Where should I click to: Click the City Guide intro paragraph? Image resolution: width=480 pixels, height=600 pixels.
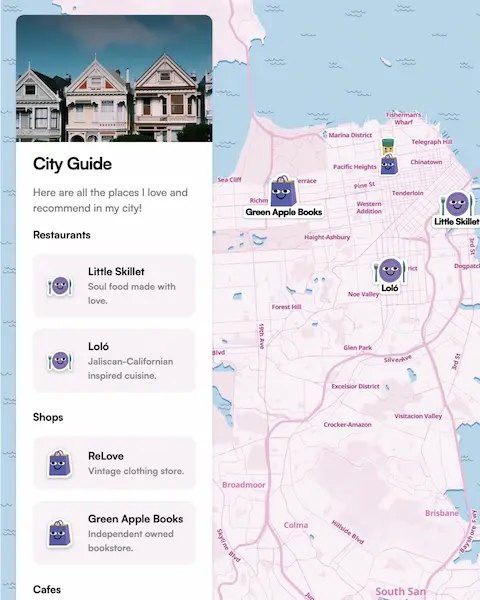(110, 200)
